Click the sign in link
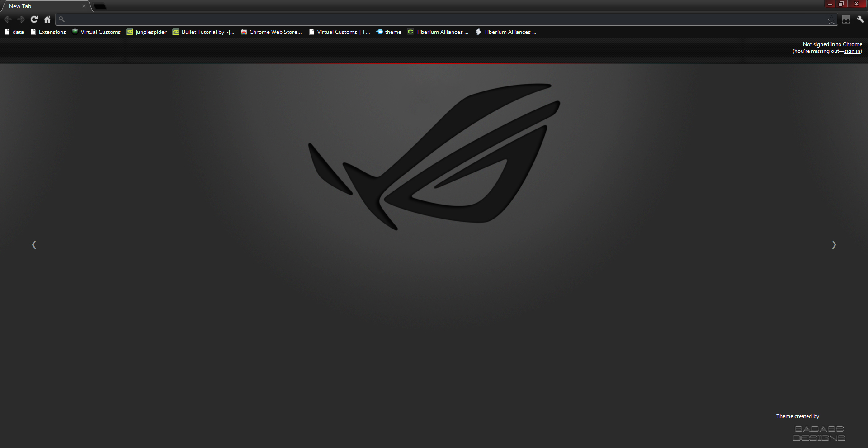Viewport: 868px width, 448px height. tap(852, 51)
